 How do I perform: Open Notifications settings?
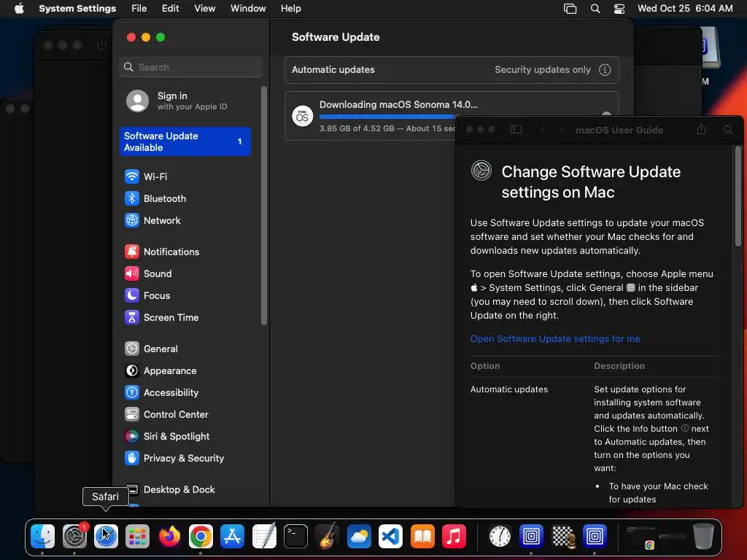tap(162, 252)
